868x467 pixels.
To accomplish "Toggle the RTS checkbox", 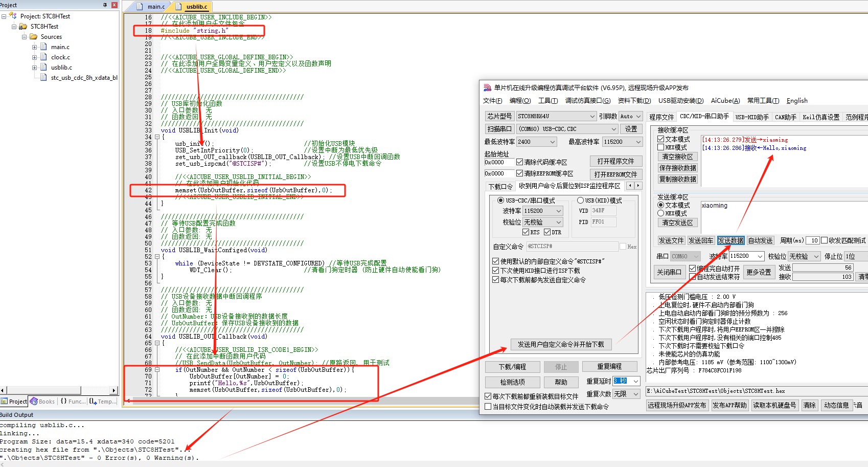I will click(526, 232).
